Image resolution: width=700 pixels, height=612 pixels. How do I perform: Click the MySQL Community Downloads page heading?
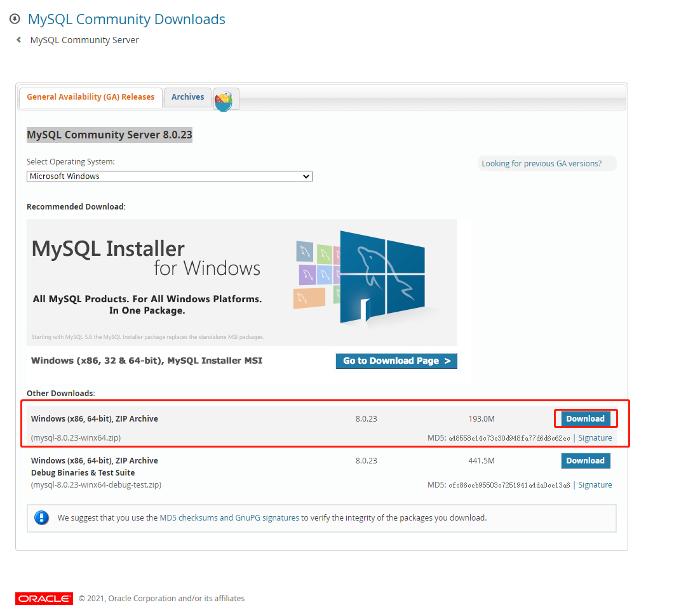(x=126, y=19)
